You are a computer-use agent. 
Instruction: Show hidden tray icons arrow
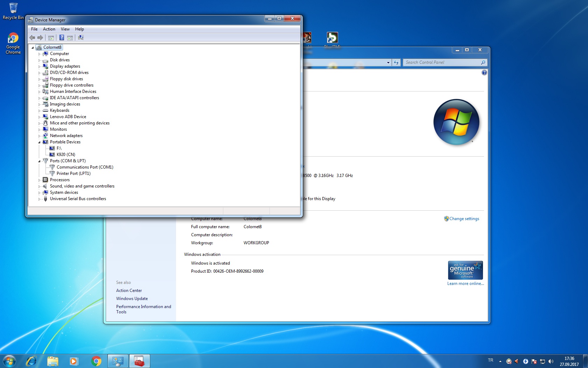pyautogui.click(x=500, y=361)
